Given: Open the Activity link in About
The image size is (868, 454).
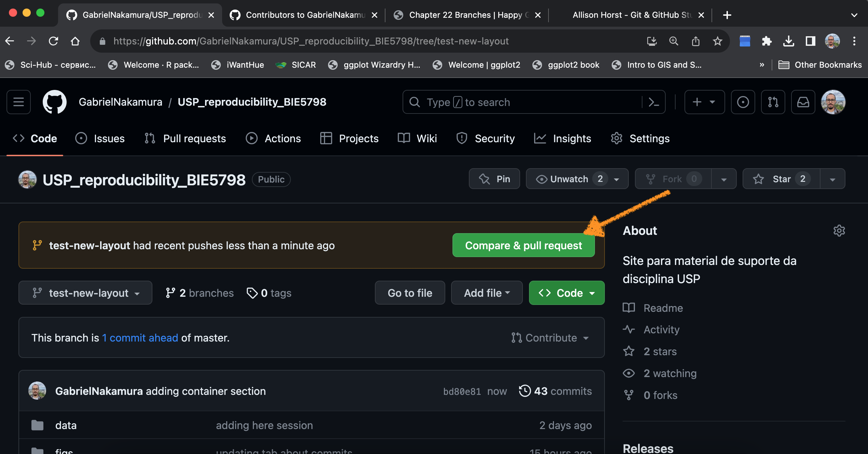Looking at the screenshot, I should (x=651, y=329).
